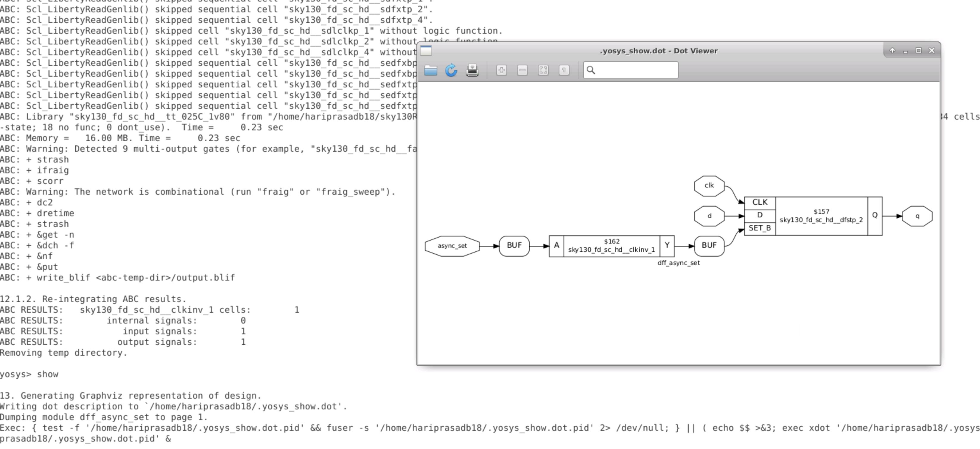Select the clk input port node
Viewport: 980px width, 449px height.
709,185
